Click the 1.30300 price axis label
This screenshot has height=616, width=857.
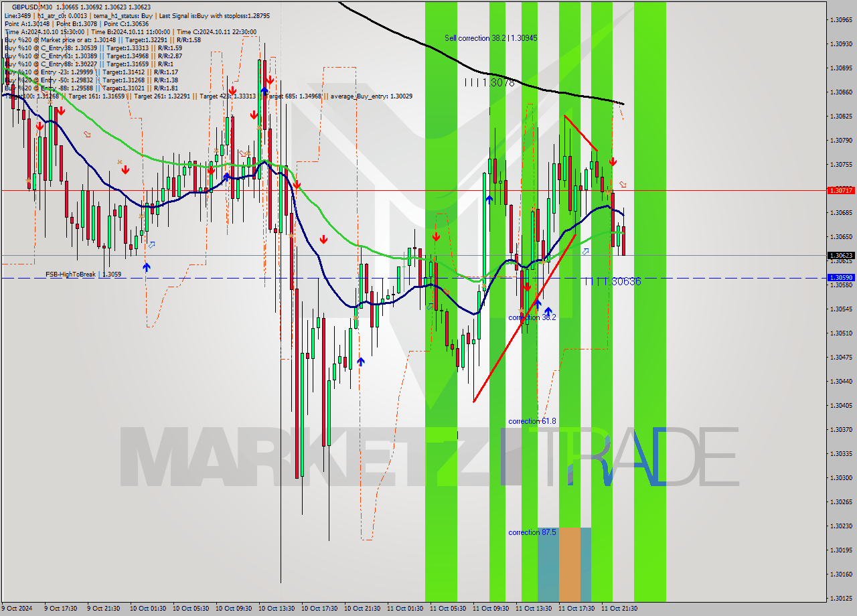pyautogui.click(x=840, y=478)
